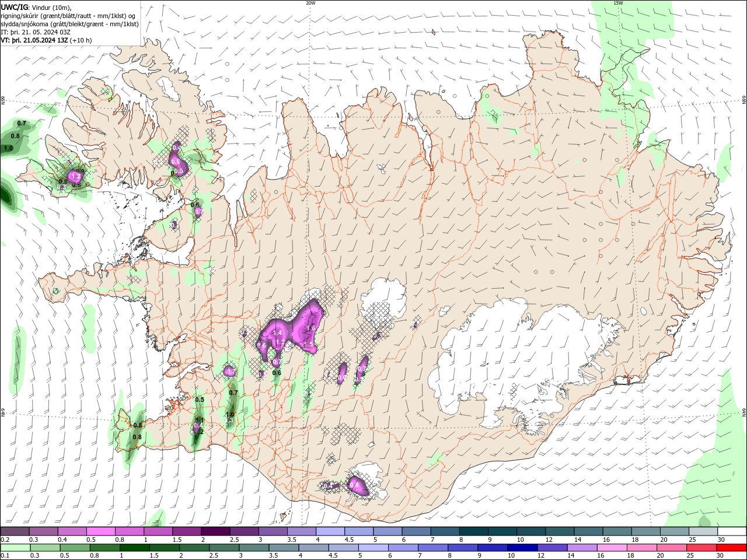Click the snow legend swatch between 0.5 and 0.8

(101, 531)
